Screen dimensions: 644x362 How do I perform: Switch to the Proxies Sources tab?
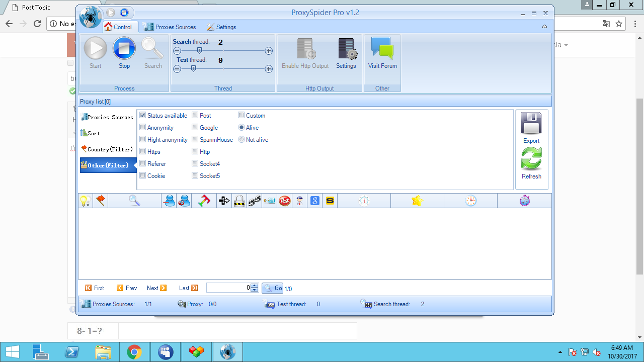pos(170,27)
